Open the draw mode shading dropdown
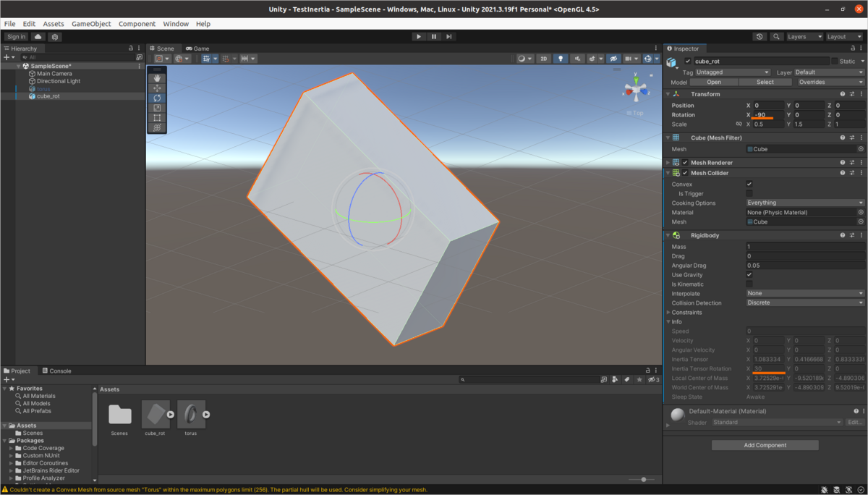This screenshot has width=868, height=495. (524, 59)
